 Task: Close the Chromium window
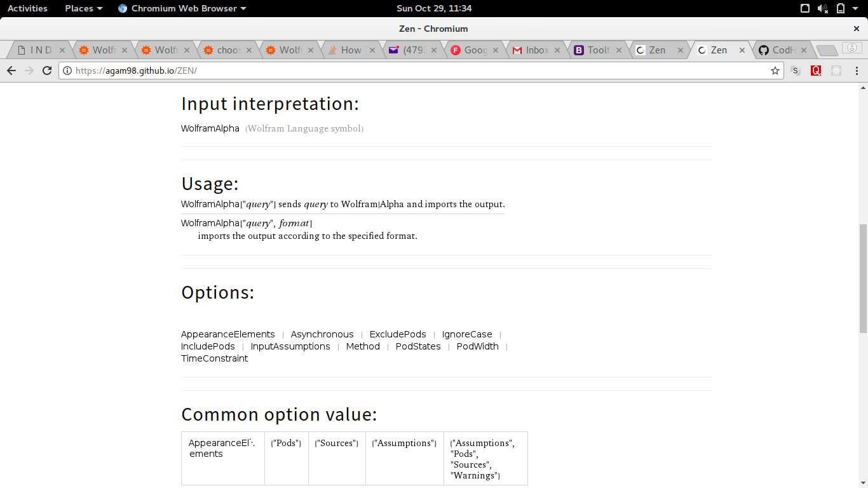(856, 29)
